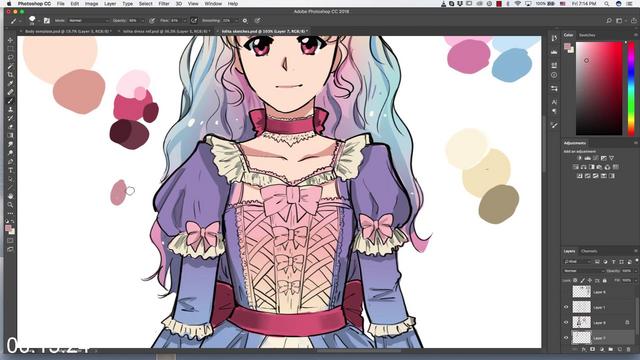Screen dimensions: 640x360
Task: Add a Levels adjustment
Action: pyautogui.click(x=588, y=158)
